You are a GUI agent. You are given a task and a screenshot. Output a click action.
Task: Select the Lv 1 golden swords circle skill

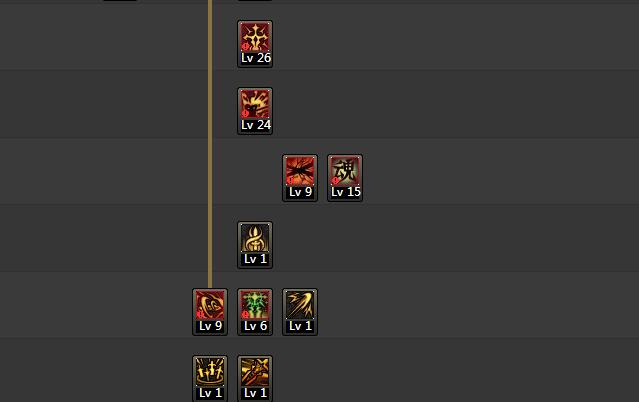point(210,378)
